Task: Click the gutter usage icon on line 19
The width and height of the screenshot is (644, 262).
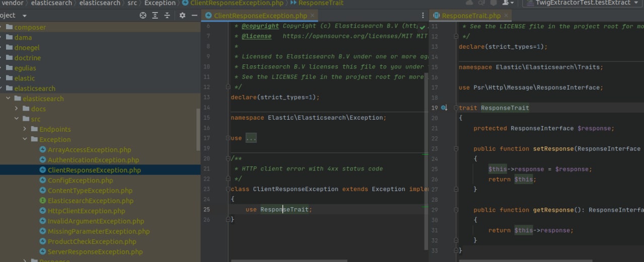Action: pyautogui.click(x=444, y=108)
